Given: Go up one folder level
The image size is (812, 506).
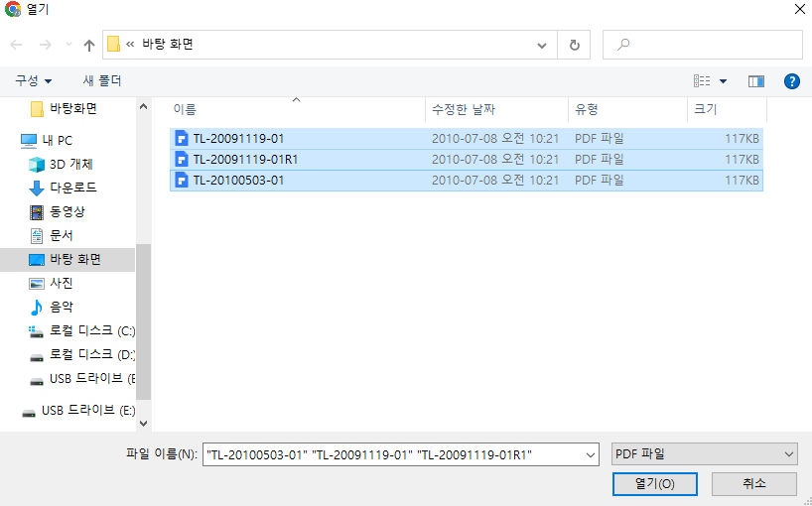Looking at the screenshot, I should pyautogui.click(x=89, y=45).
